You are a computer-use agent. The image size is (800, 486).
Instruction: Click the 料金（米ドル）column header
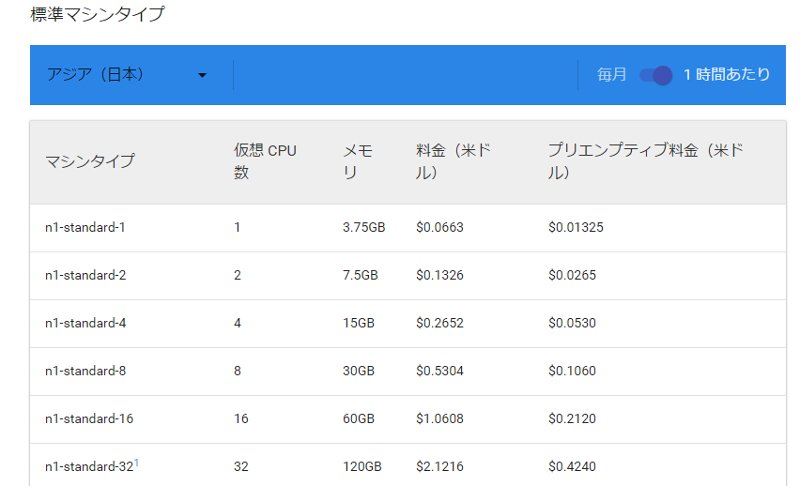[453, 161]
